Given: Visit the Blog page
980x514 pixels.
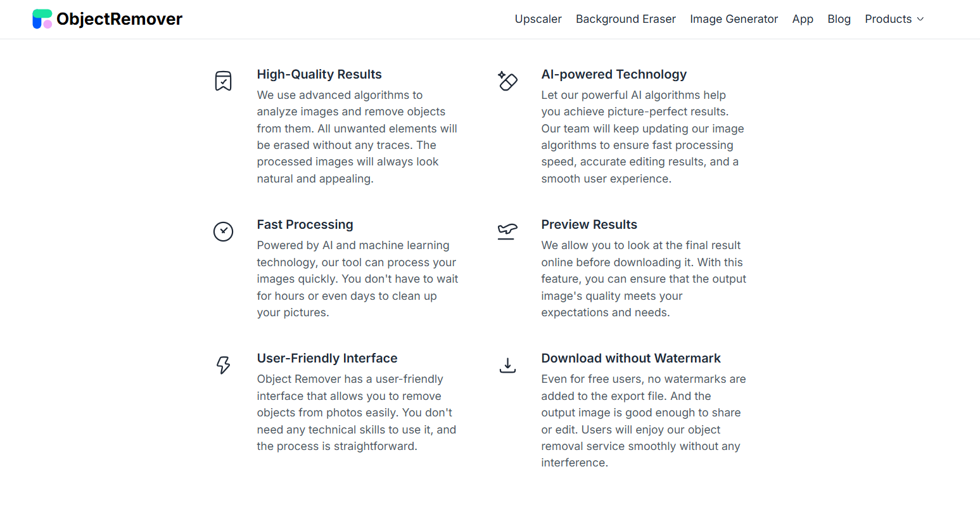Looking at the screenshot, I should [x=839, y=19].
